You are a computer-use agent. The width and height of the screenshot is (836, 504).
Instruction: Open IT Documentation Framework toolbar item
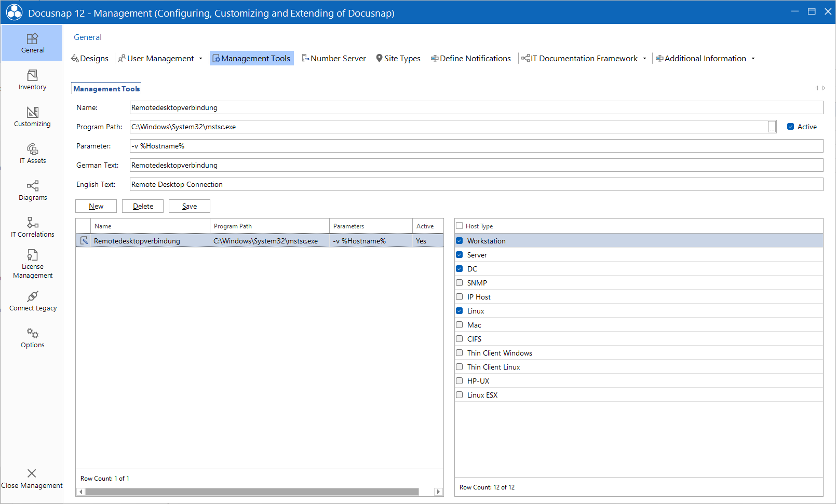[579, 59]
